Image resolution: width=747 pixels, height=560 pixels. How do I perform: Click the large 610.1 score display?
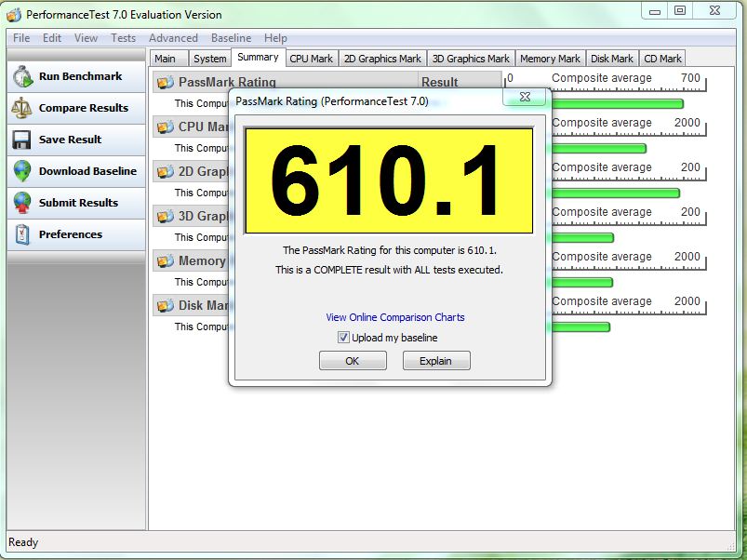click(x=389, y=180)
